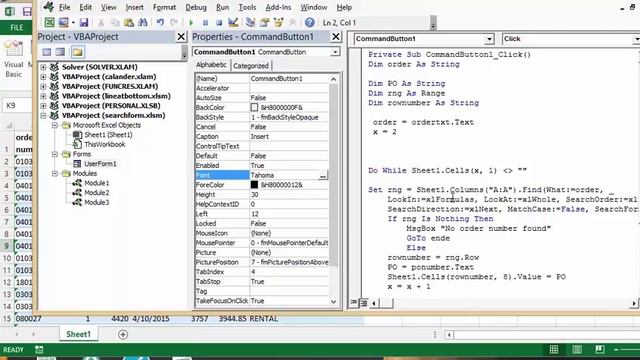Click the BackColor color swatch
Image resolution: width=640 pixels, height=360 pixels.
pyautogui.click(x=254, y=107)
